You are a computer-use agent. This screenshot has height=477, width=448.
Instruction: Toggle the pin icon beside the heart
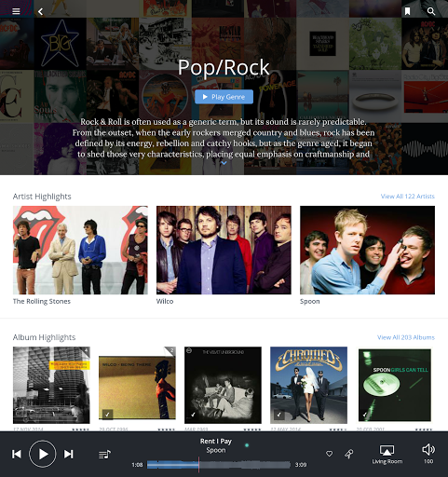pos(349,454)
